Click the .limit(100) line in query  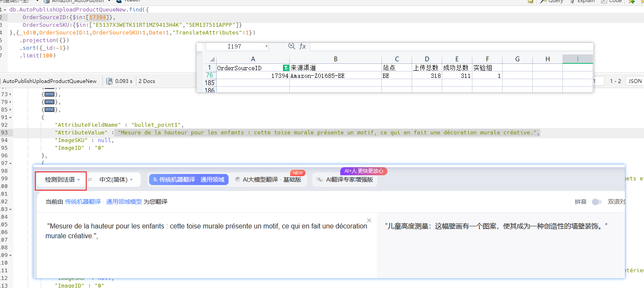(37, 55)
